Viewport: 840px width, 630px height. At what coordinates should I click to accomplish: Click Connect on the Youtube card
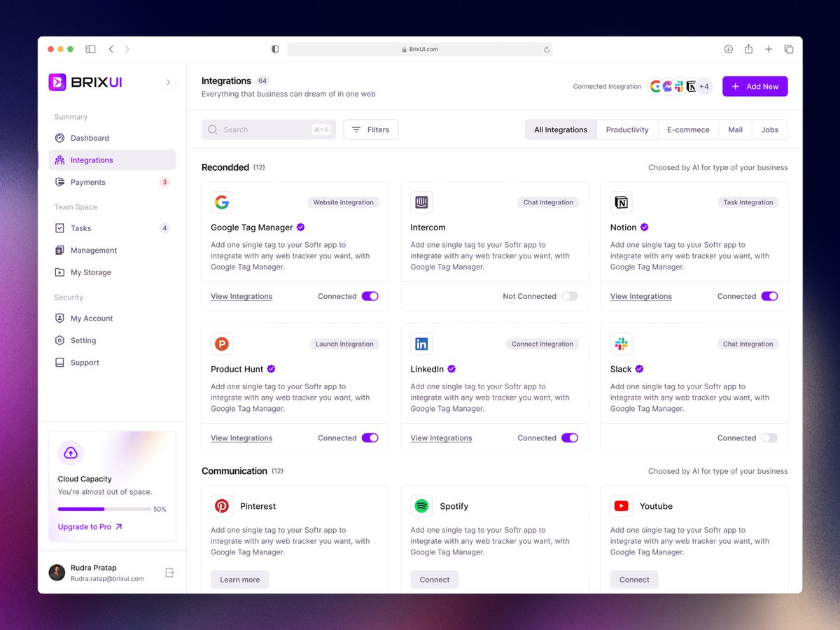point(634,580)
